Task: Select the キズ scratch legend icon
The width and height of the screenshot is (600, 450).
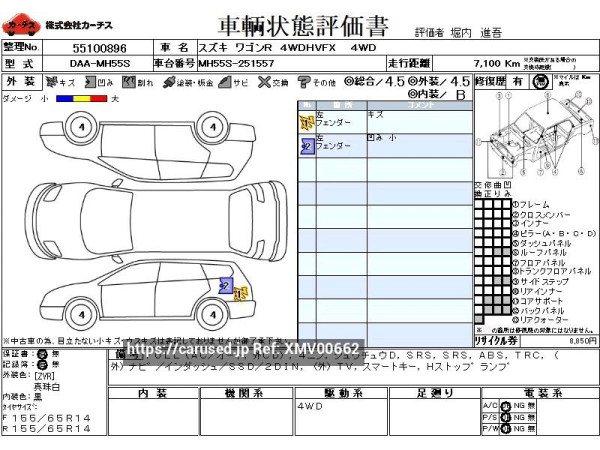Action: click(x=52, y=82)
